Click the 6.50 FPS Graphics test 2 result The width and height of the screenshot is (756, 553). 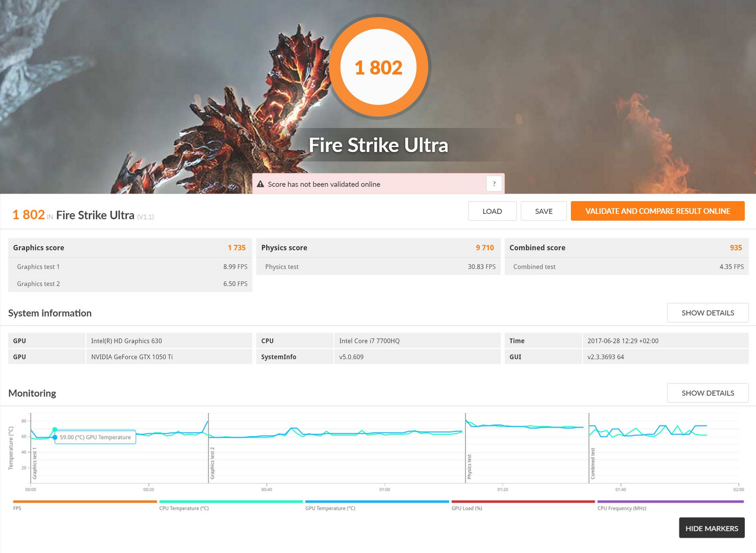(235, 284)
